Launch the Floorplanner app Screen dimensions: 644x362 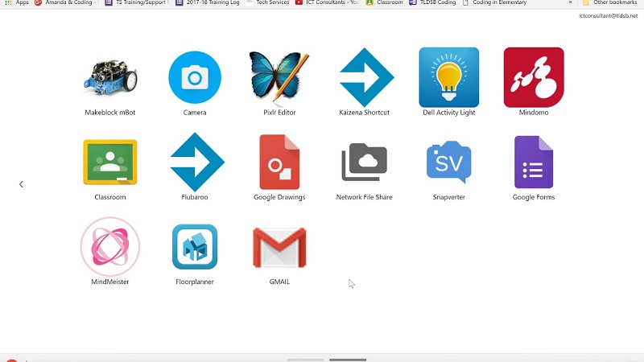(x=195, y=247)
